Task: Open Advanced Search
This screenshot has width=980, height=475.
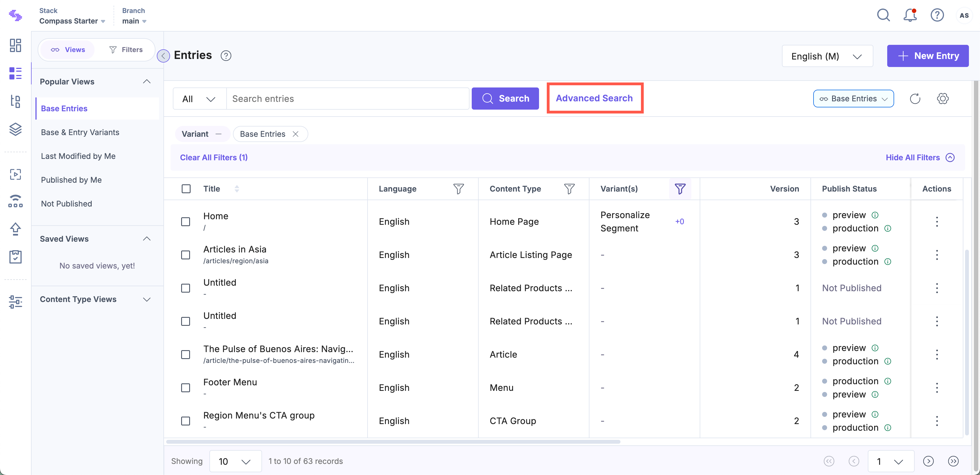Action: (594, 98)
